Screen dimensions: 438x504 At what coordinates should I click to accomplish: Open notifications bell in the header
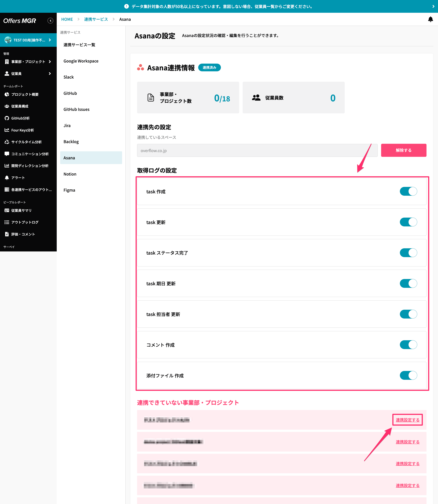[430, 19]
